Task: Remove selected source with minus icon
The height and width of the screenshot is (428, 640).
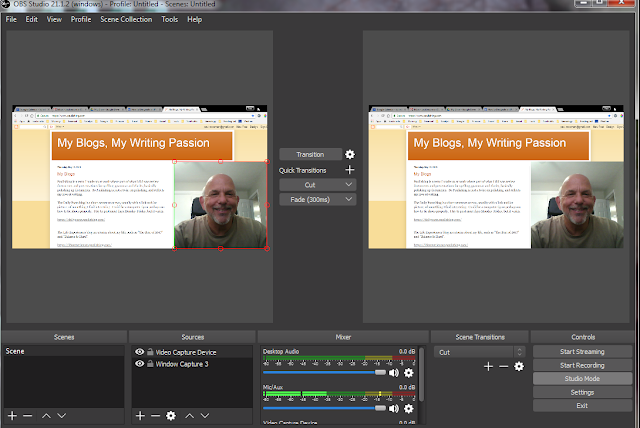Action: [156, 415]
